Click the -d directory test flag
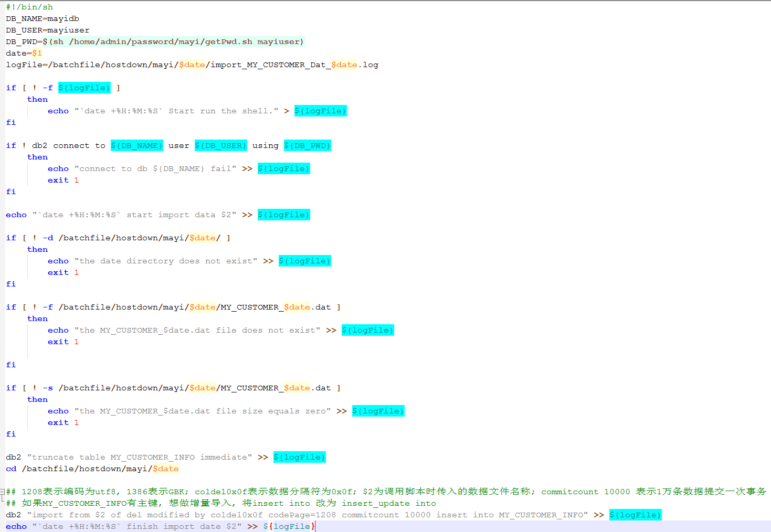This screenshot has width=771, height=532. pyautogui.click(x=48, y=238)
